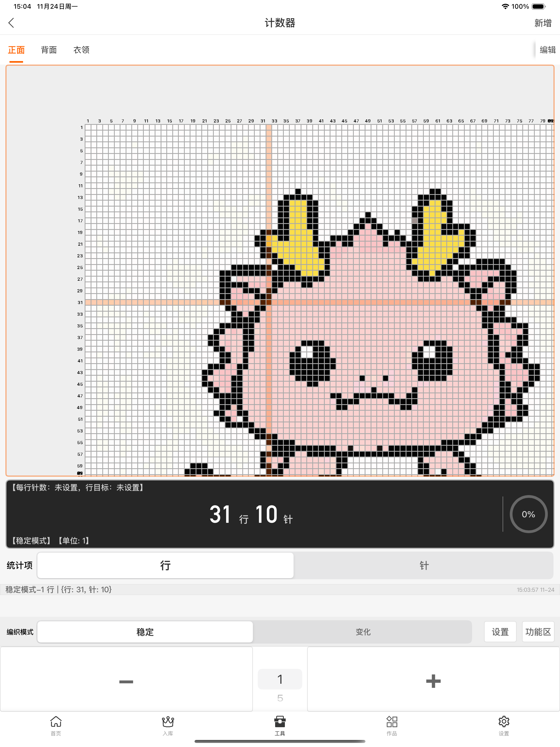The height and width of the screenshot is (747, 560).
Task: Tap the back arrow icon
Action: pyautogui.click(x=11, y=23)
